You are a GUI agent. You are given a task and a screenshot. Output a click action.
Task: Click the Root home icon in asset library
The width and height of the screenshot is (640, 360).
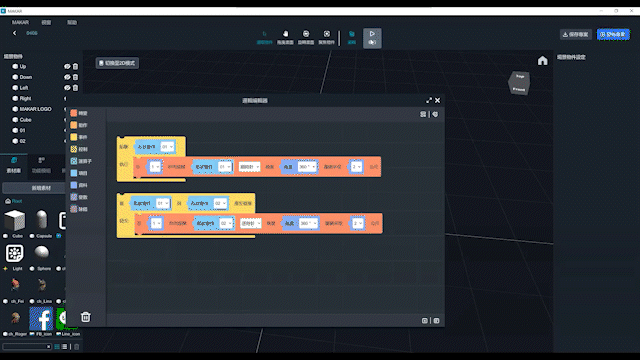point(8,201)
